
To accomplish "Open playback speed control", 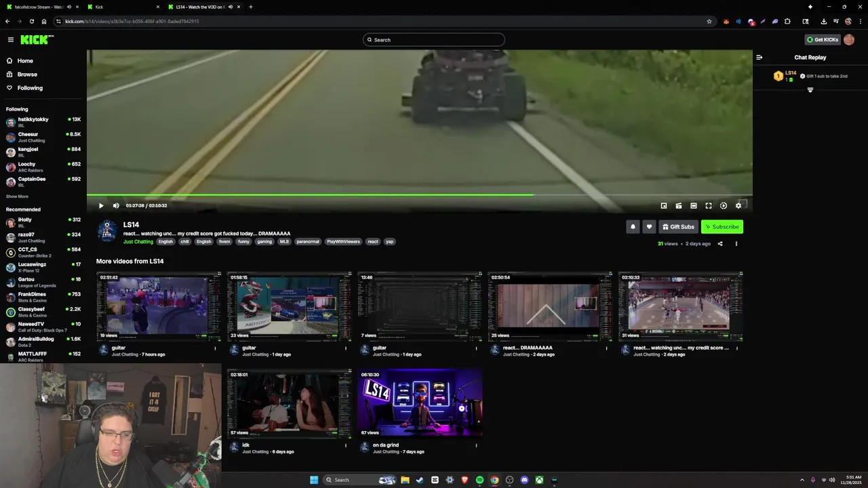I will (724, 205).
